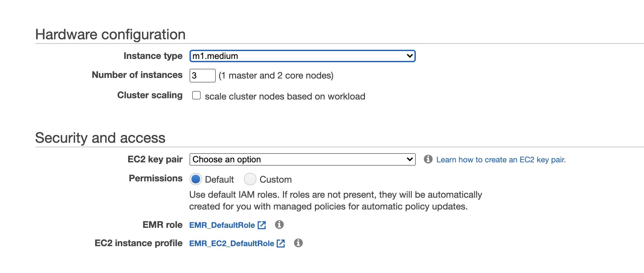This screenshot has height=273, width=644.
Task: Click the 'scale cluster nodes based on workload' label
Action: click(x=285, y=97)
